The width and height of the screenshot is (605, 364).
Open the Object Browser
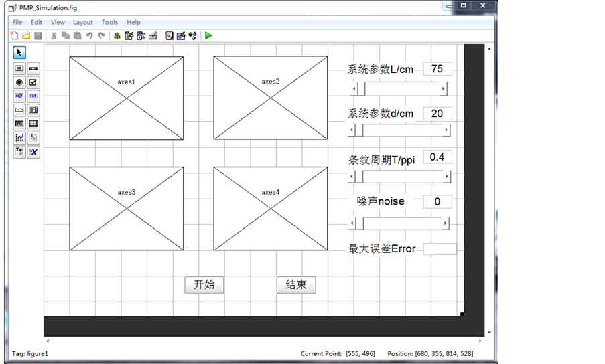(192, 36)
